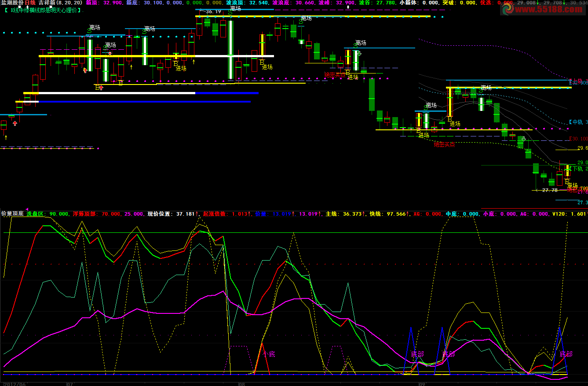Click the 08 month marker on the time axis

pyautogui.click(x=241, y=384)
